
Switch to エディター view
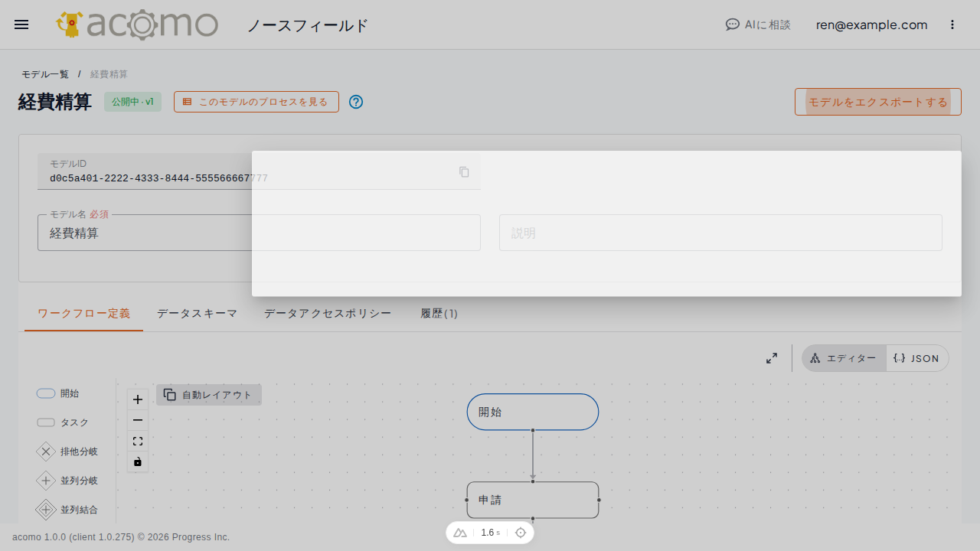[844, 358]
